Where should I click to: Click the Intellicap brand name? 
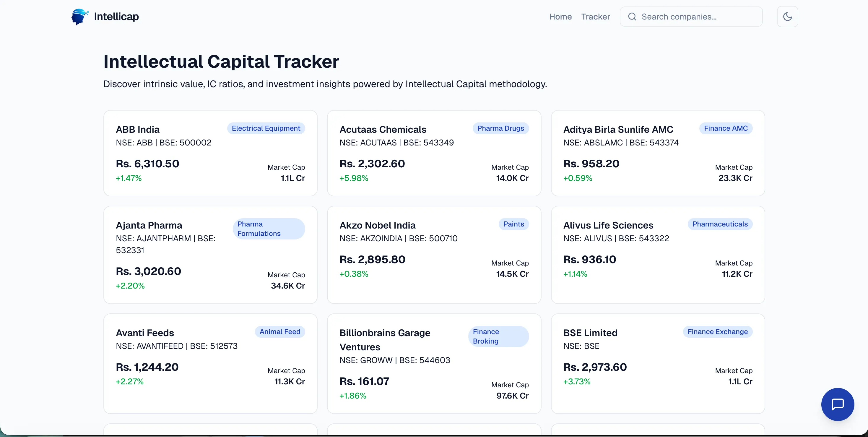click(x=116, y=16)
